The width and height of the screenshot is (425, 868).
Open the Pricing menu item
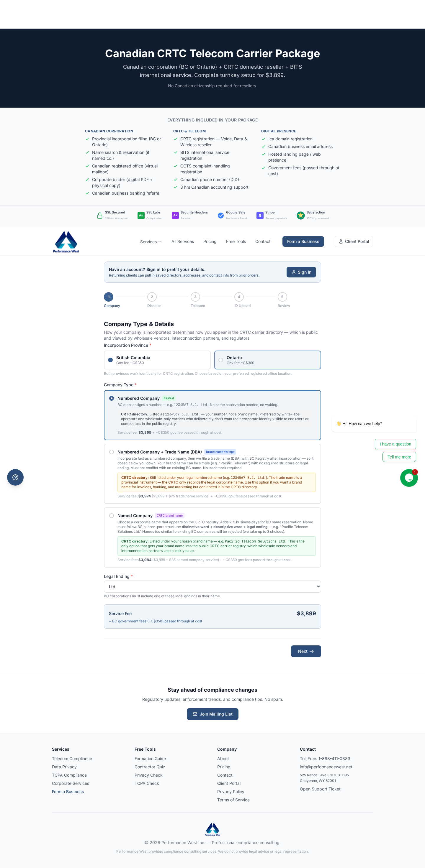[210, 241]
